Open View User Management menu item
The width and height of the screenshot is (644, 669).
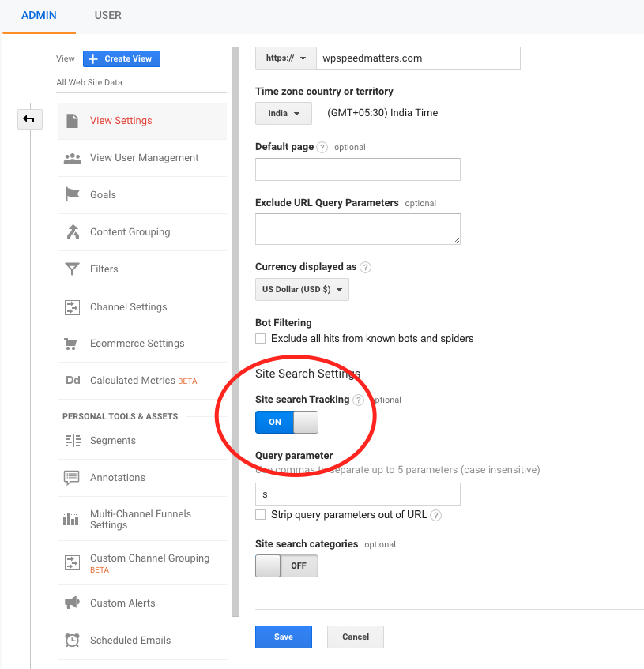[144, 158]
